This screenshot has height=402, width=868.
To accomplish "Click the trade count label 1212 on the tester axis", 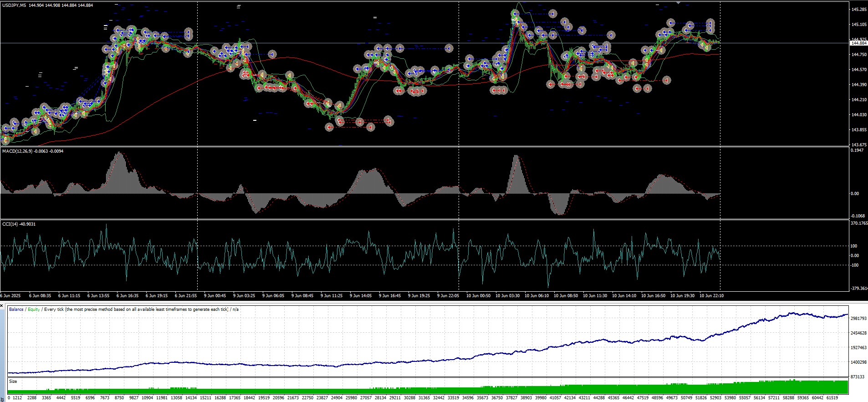I will tap(17, 398).
